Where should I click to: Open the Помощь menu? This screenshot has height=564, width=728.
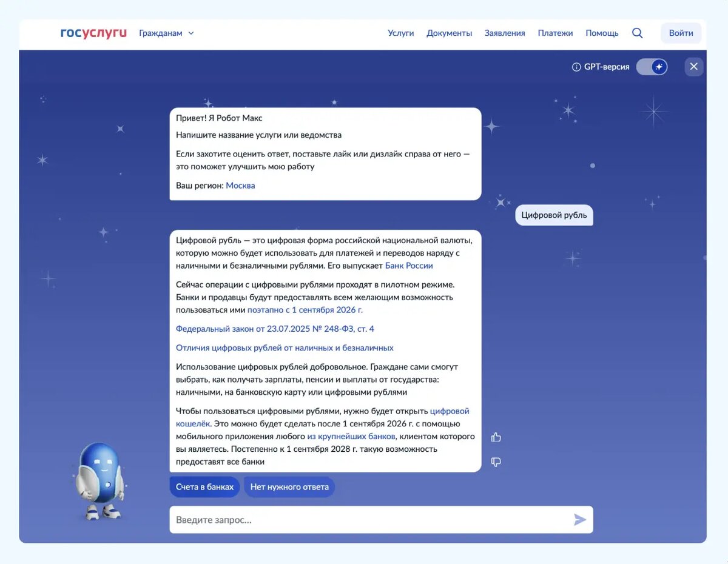[x=602, y=33]
